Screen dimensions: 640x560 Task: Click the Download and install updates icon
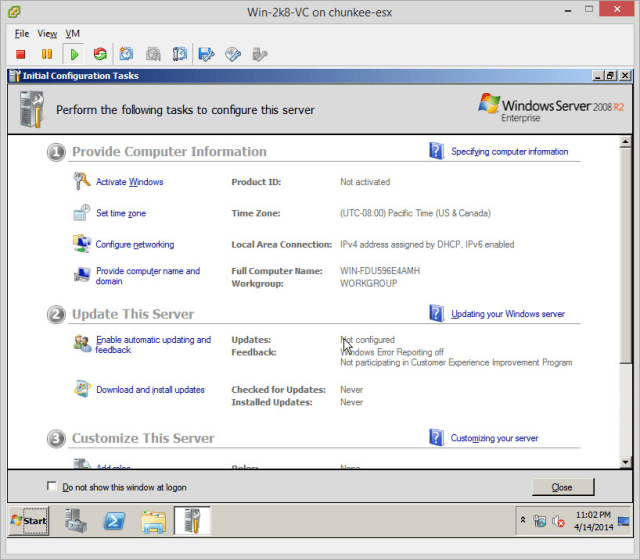(82, 389)
